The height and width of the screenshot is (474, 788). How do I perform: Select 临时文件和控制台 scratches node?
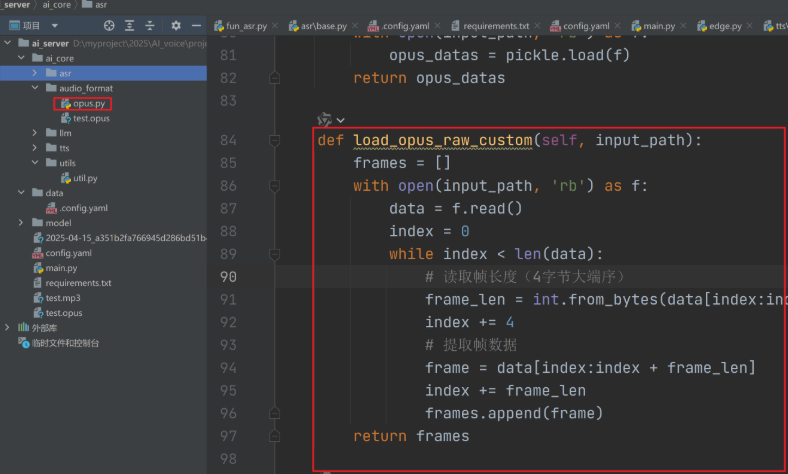click(59, 343)
